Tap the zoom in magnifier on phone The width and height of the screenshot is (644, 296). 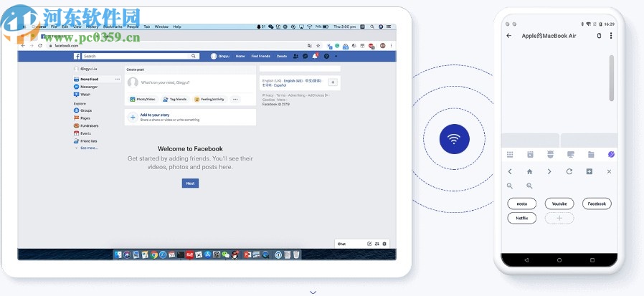point(529,186)
